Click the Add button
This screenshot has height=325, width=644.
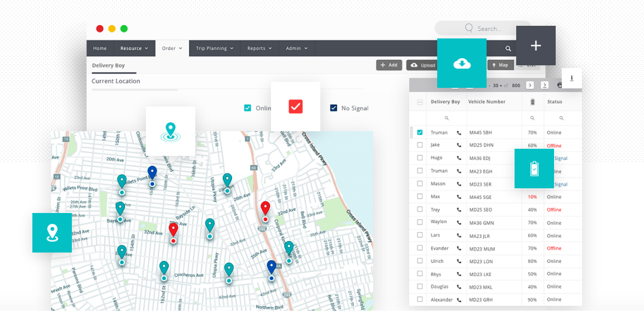[x=389, y=65]
